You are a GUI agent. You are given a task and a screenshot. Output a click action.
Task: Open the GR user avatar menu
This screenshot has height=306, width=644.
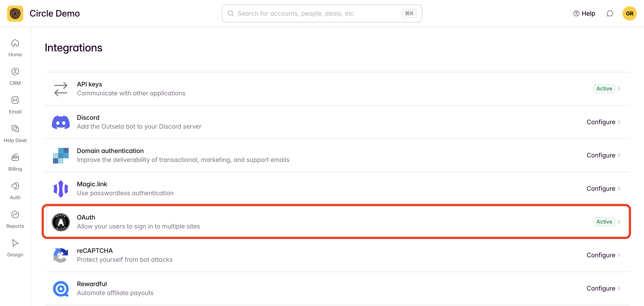pos(629,13)
